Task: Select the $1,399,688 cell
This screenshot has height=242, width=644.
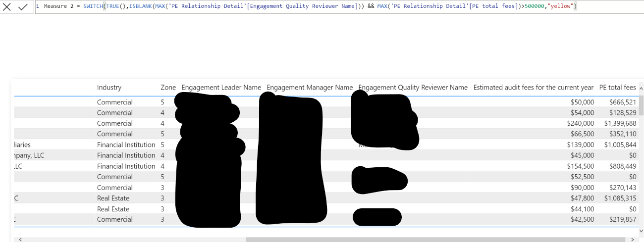Action: click(620, 124)
